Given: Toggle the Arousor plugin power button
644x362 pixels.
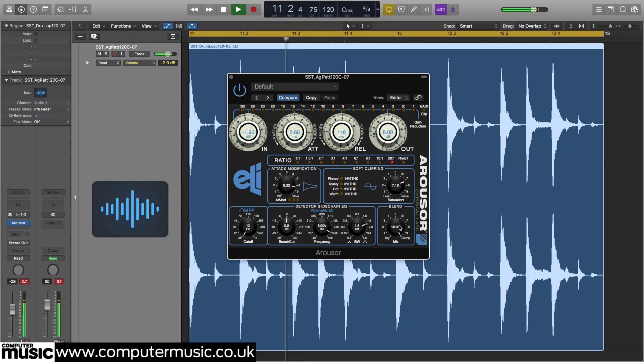Looking at the screenshot, I should coord(239,90).
